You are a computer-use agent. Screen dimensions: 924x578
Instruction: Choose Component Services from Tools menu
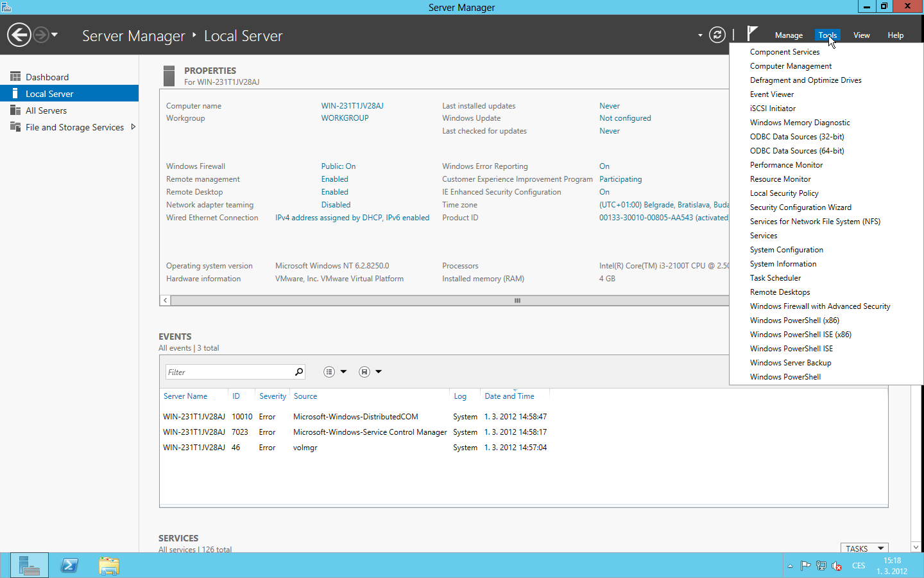click(785, 52)
